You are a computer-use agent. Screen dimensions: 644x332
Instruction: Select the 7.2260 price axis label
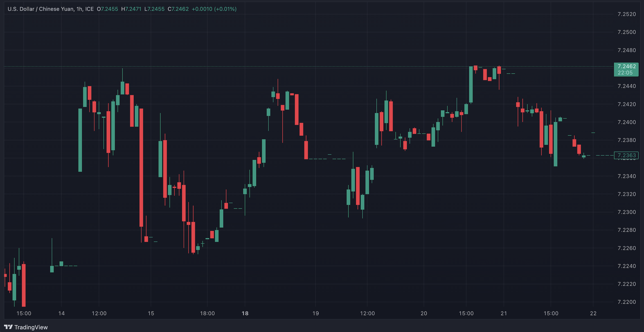tap(626, 248)
